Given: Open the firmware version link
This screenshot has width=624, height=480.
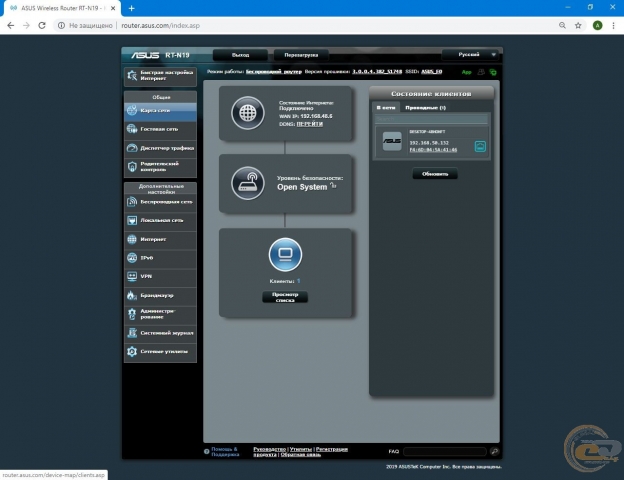Looking at the screenshot, I should (x=377, y=72).
